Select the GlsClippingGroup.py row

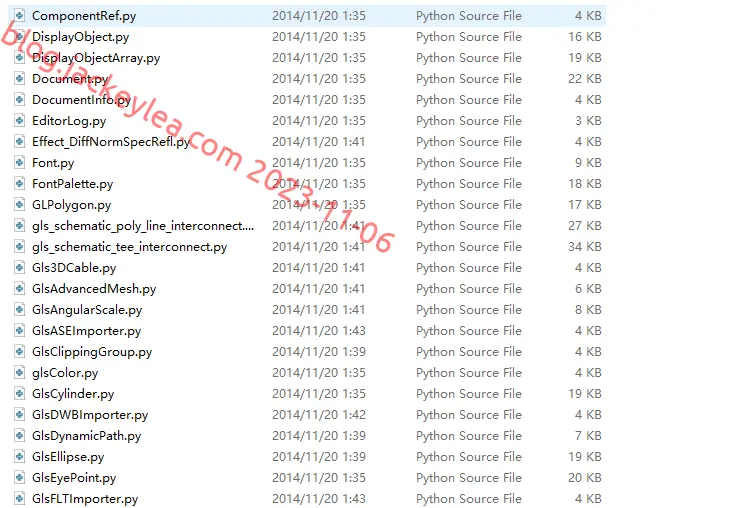pos(308,351)
